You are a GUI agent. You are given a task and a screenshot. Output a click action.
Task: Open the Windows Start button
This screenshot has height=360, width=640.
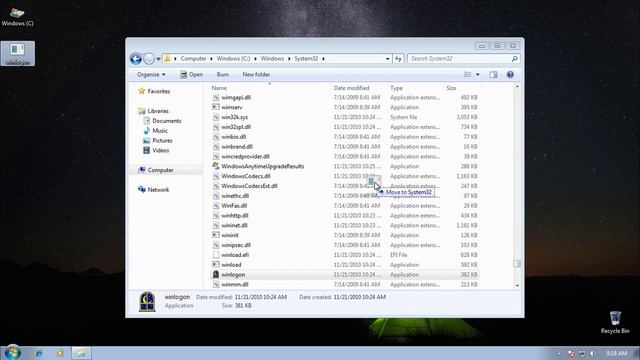pyautogui.click(x=13, y=353)
